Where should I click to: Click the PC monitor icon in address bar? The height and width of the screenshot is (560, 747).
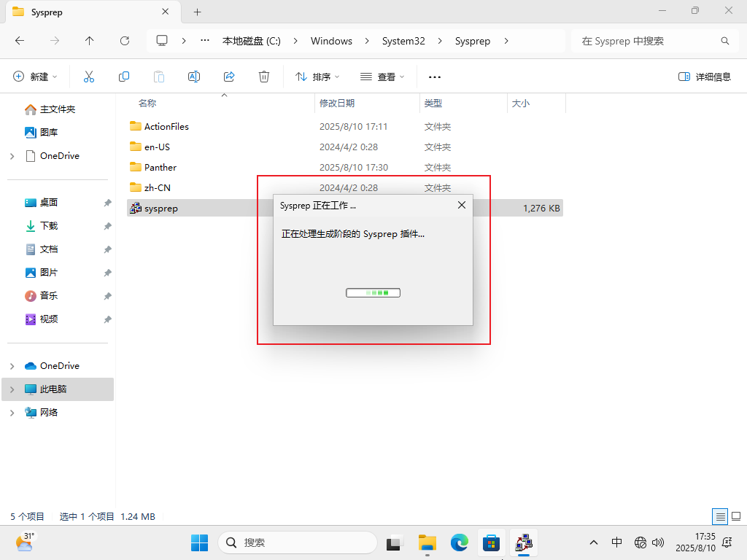[x=162, y=41]
